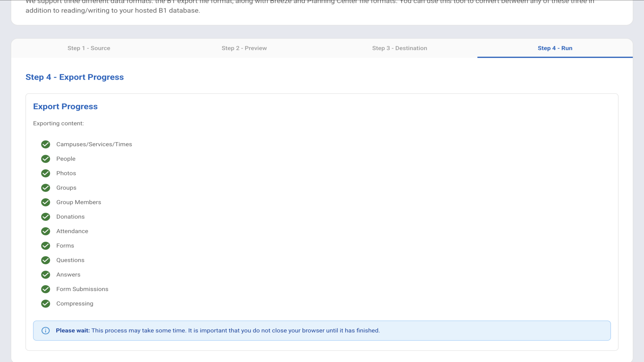
Task: Click the green checkmark beside Campuses/Services/Times
Action: (46, 144)
